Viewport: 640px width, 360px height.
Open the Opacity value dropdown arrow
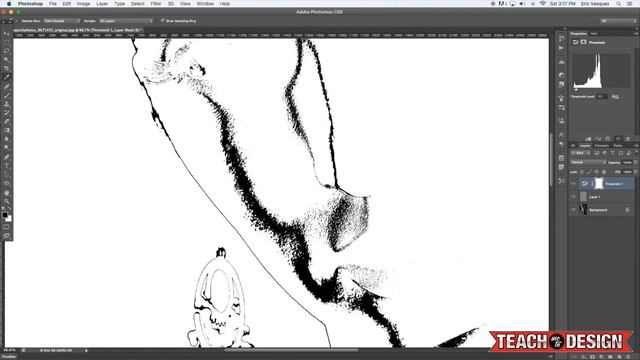pyautogui.click(x=635, y=162)
